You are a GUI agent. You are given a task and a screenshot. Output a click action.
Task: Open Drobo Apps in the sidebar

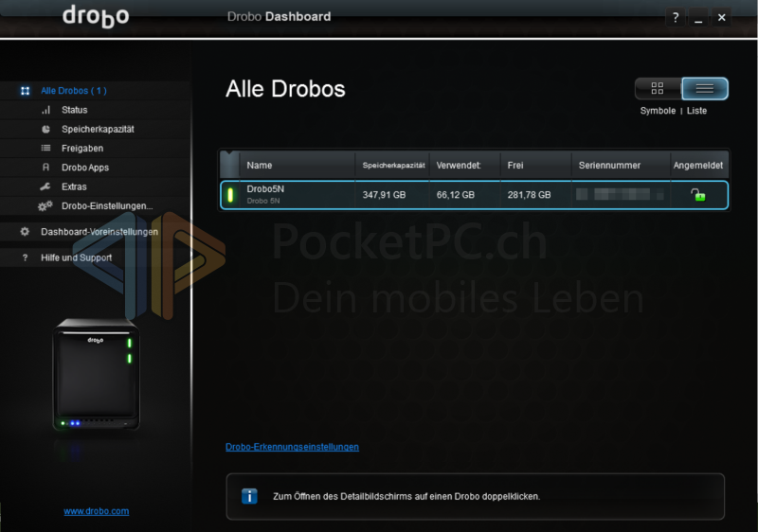coord(85,168)
